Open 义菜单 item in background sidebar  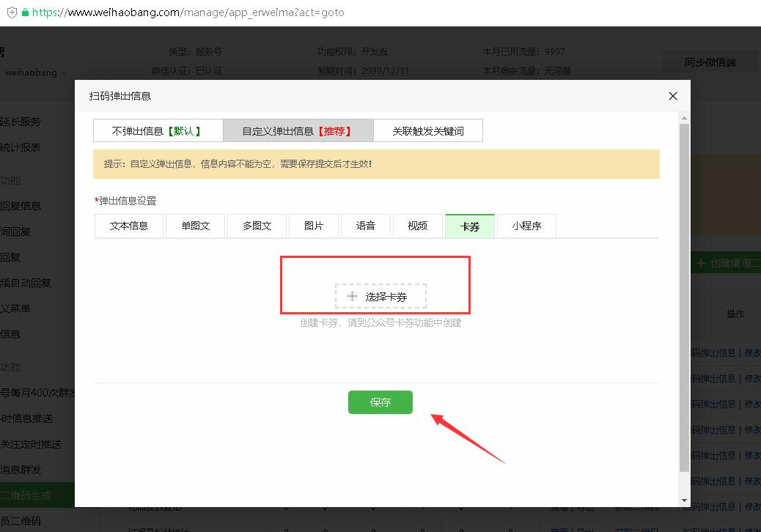coord(15,309)
